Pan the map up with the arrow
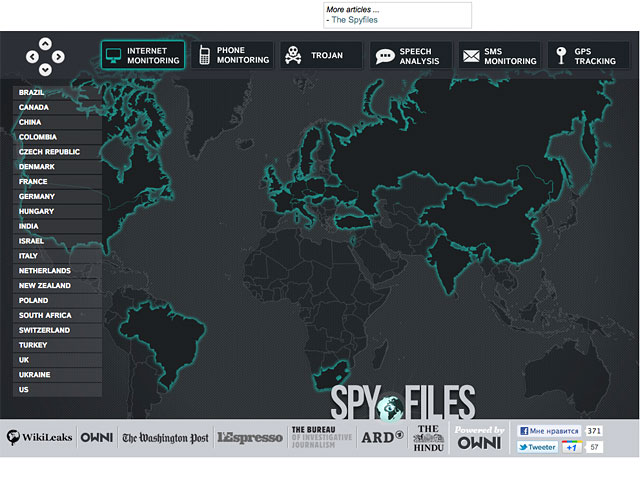 pos(45,43)
